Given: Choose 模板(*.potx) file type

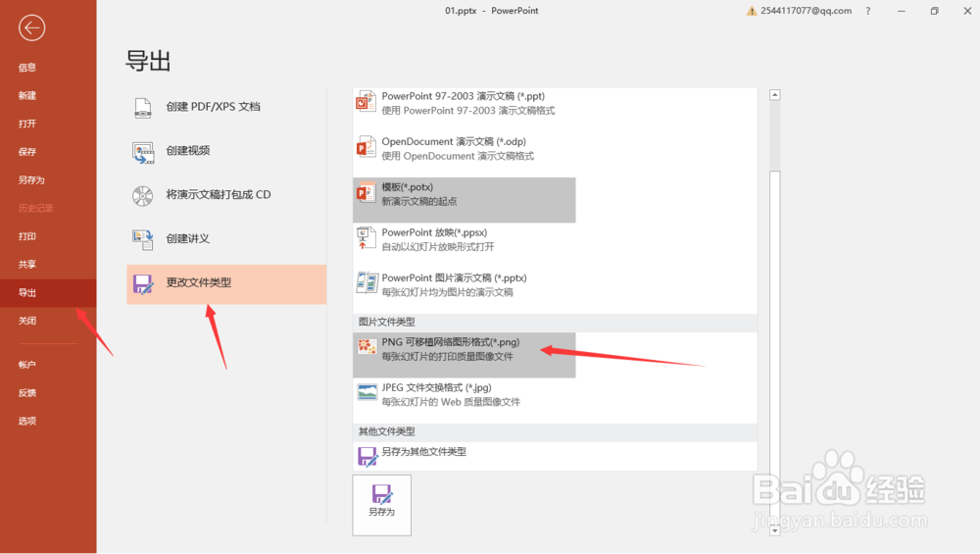Looking at the screenshot, I should point(464,199).
